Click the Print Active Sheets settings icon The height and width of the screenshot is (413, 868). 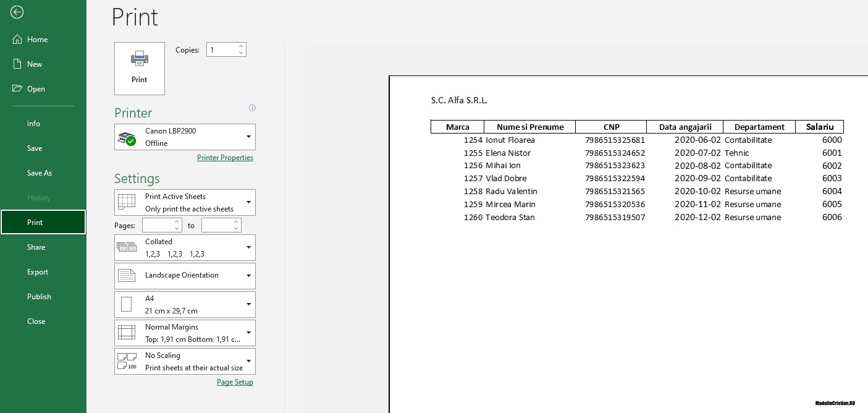tap(127, 202)
